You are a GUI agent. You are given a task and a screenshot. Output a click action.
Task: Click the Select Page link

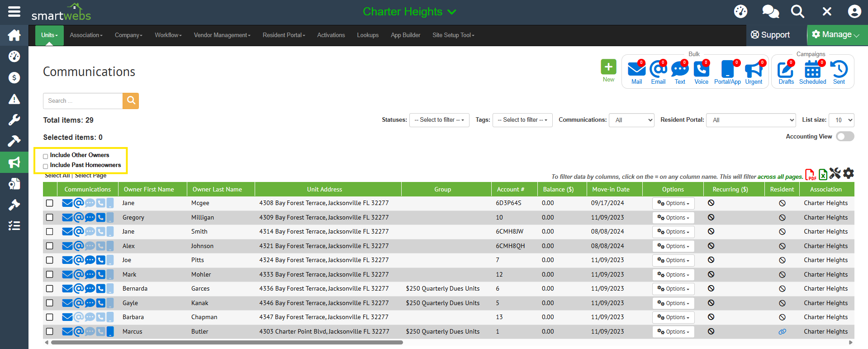[x=90, y=176]
